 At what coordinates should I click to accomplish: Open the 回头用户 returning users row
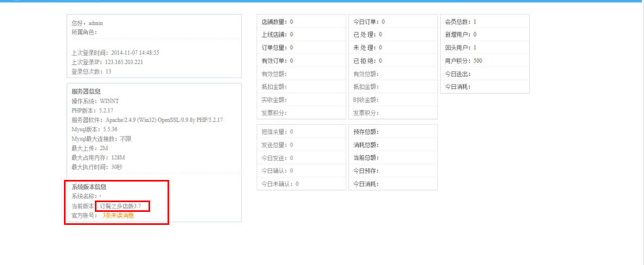(485, 48)
